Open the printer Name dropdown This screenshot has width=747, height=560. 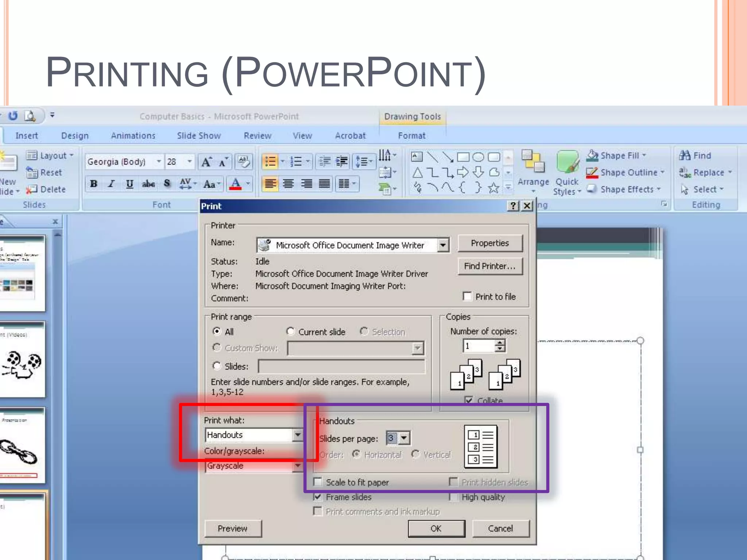[x=443, y=245]
